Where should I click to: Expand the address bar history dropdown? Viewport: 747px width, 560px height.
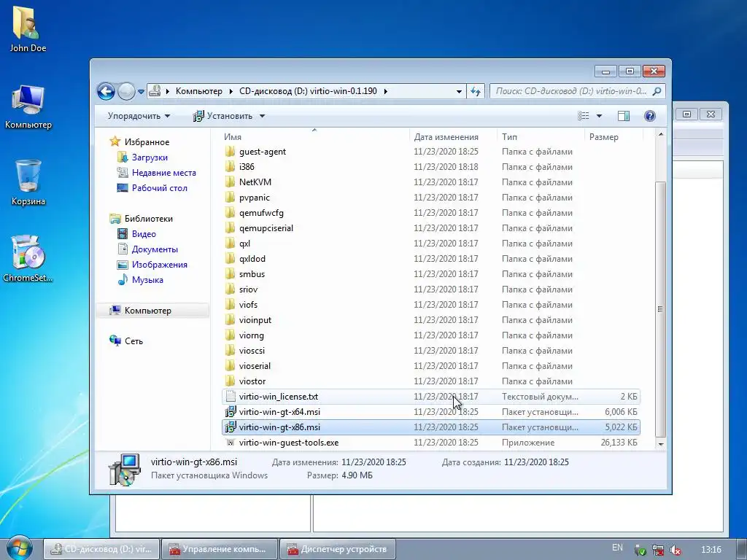(459, 91)
